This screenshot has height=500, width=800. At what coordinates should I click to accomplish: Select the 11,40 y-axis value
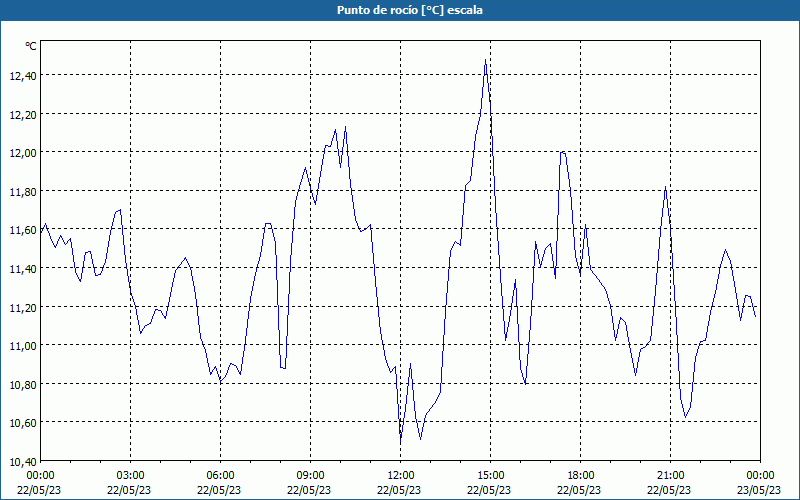point(23,269)
